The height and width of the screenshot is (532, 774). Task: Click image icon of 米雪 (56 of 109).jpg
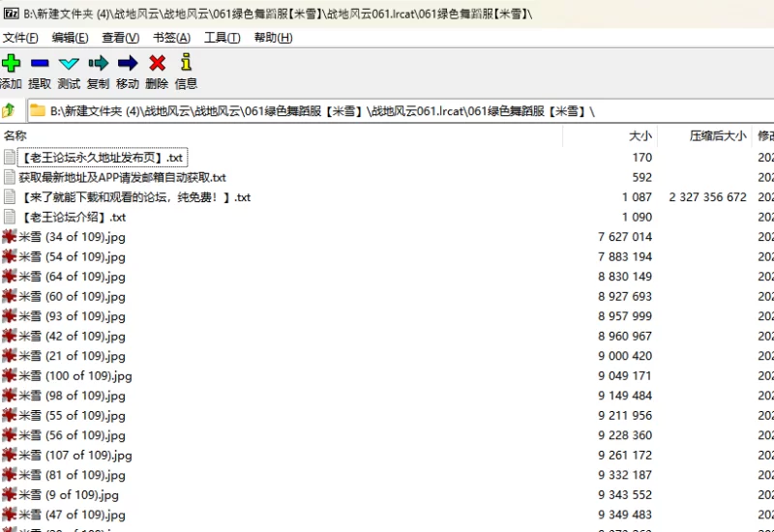click(10, 435)
